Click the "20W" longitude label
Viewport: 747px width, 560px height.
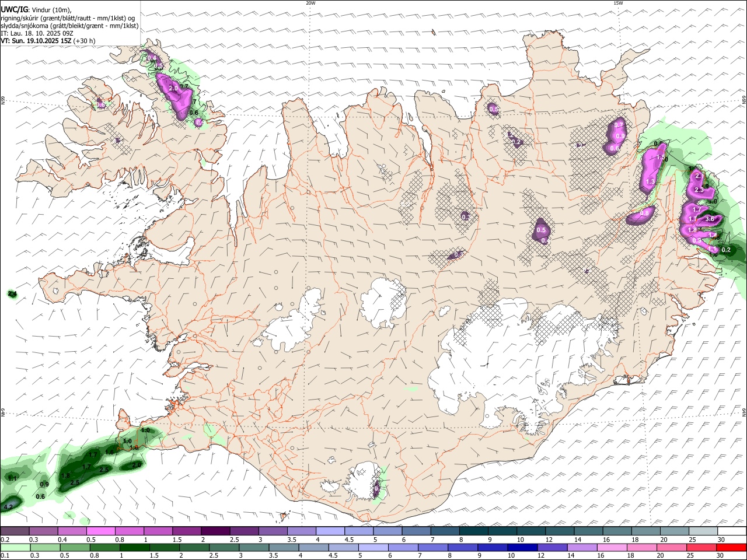pos(310,3)
